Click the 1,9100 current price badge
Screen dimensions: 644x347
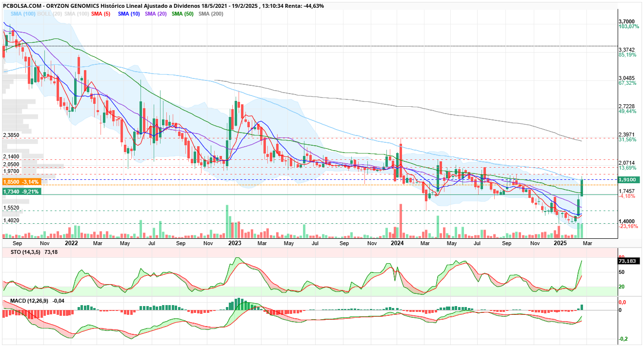pos(627,179)
